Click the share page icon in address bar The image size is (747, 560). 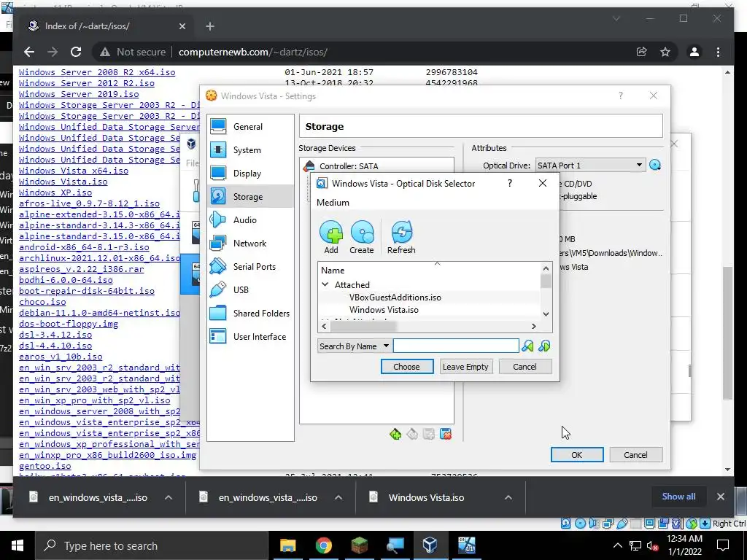(641, 52)
